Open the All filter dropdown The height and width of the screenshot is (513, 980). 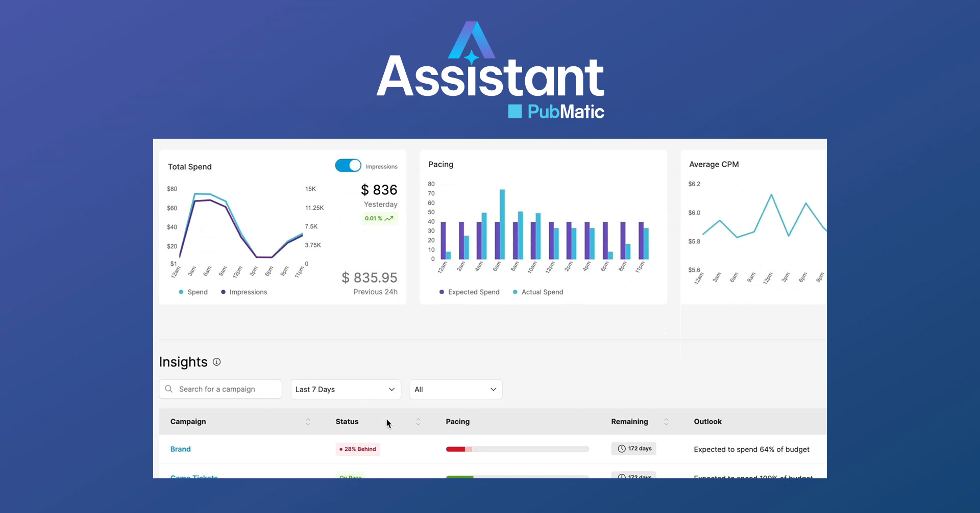tap(455, 389)
